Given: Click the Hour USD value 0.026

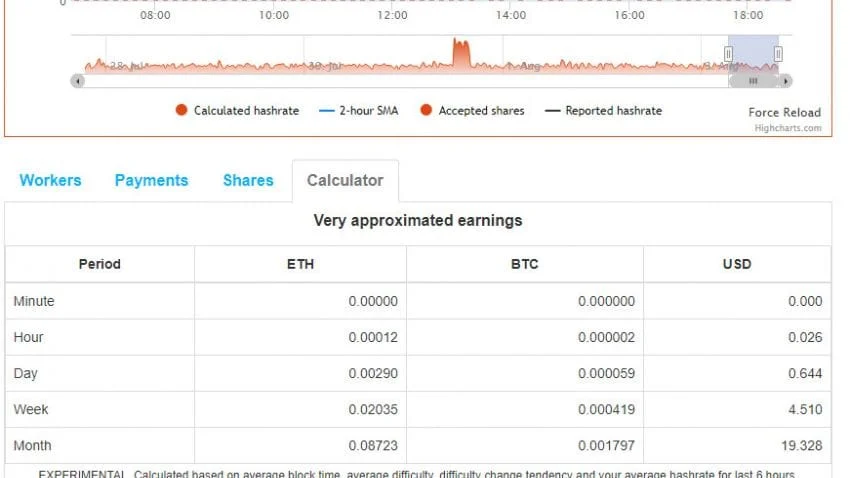Looking at the screenshot, I should click(805, 337).
